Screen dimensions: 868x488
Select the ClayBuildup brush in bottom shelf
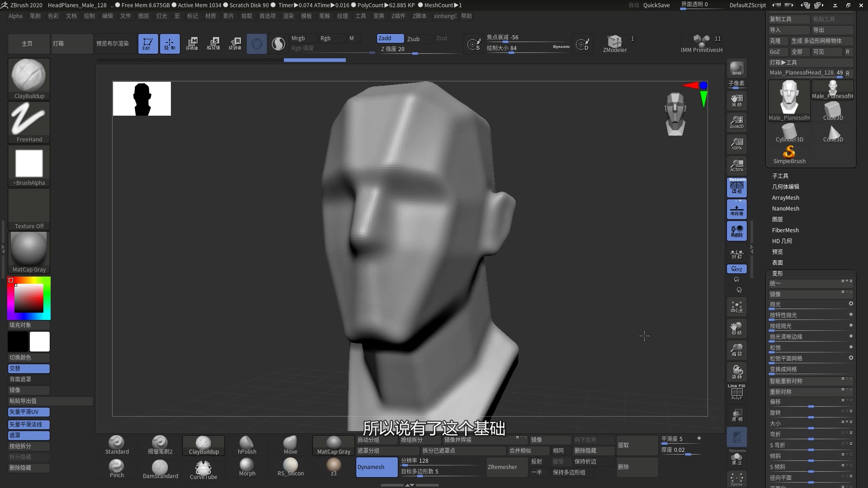tap(203, 445)
